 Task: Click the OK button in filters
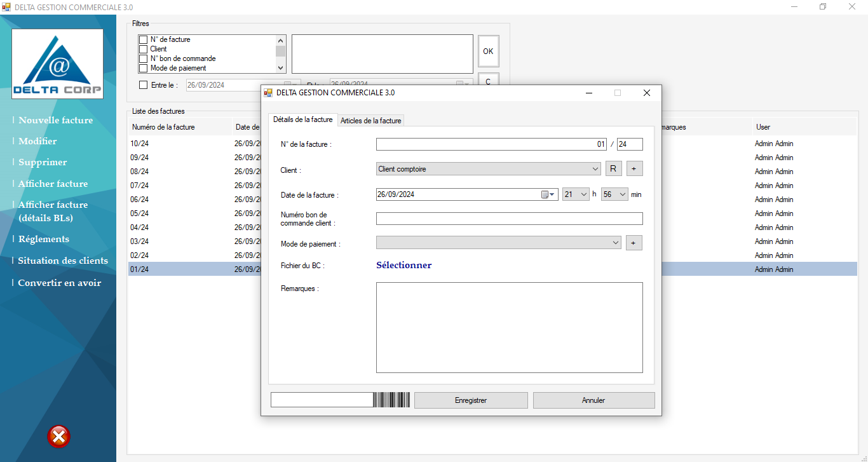pyautogui.click(x=488, y=51)
